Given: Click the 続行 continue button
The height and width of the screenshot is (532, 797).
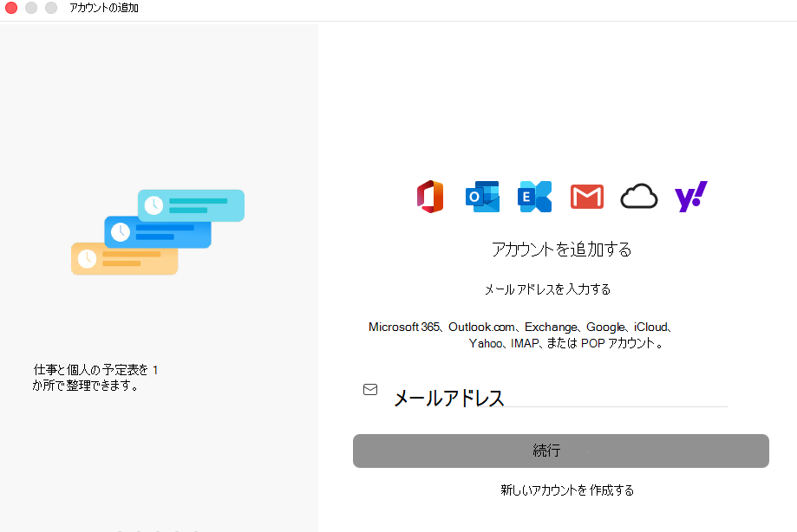Looking at the screenshot, I should click(560, 451).
